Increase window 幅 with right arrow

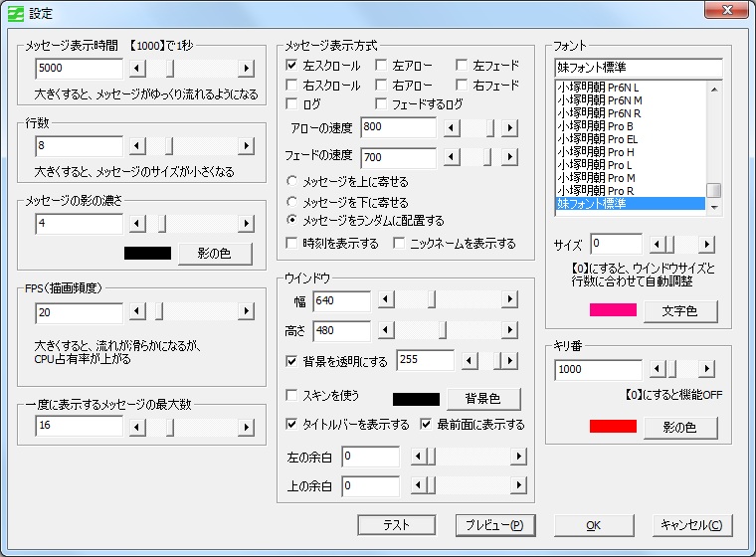(509, 299)
